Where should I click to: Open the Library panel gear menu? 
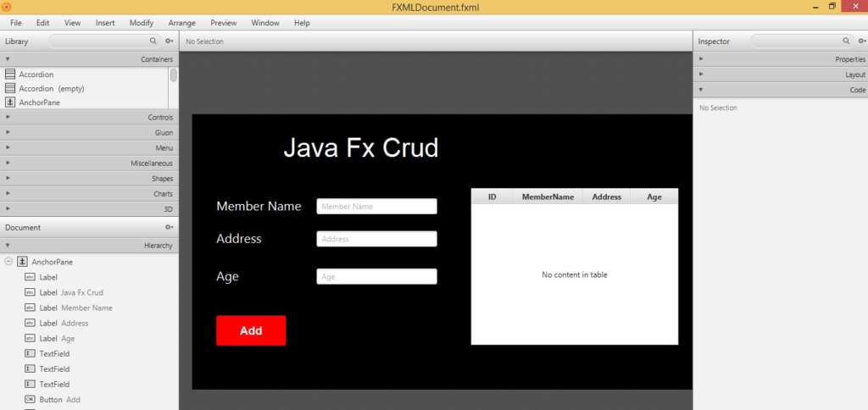tap(170, 41)
